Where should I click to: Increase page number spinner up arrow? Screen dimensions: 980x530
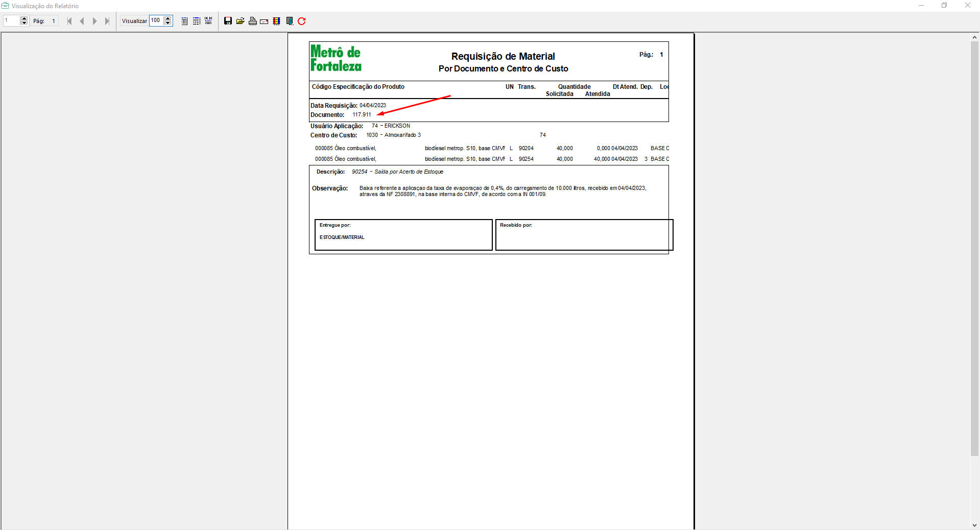coord(24,18)
